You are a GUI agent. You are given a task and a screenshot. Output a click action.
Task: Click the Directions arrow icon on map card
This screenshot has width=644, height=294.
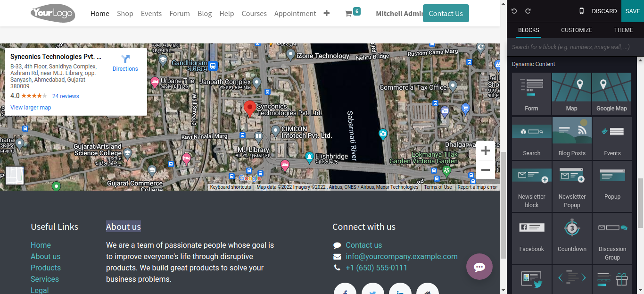point(125,59)
